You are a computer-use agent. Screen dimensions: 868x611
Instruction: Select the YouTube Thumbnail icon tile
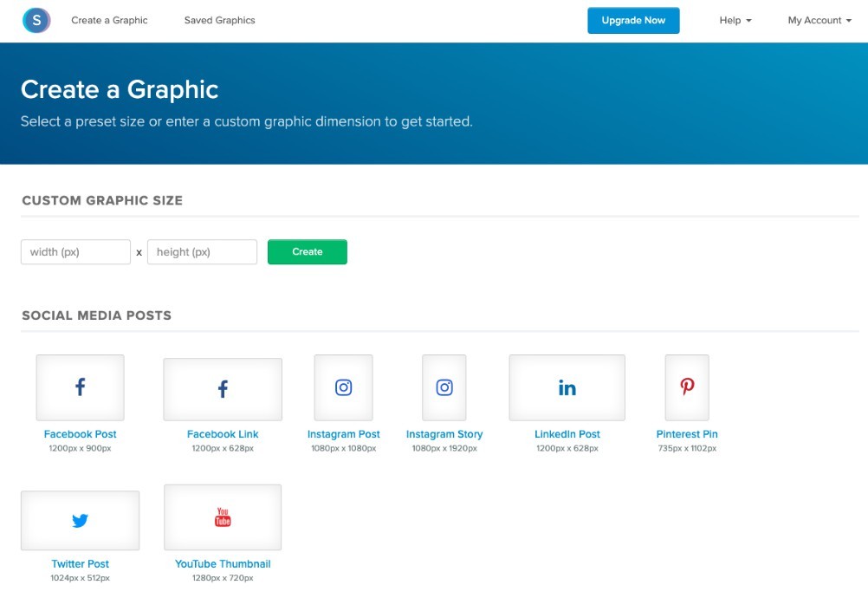click(223, 517)
